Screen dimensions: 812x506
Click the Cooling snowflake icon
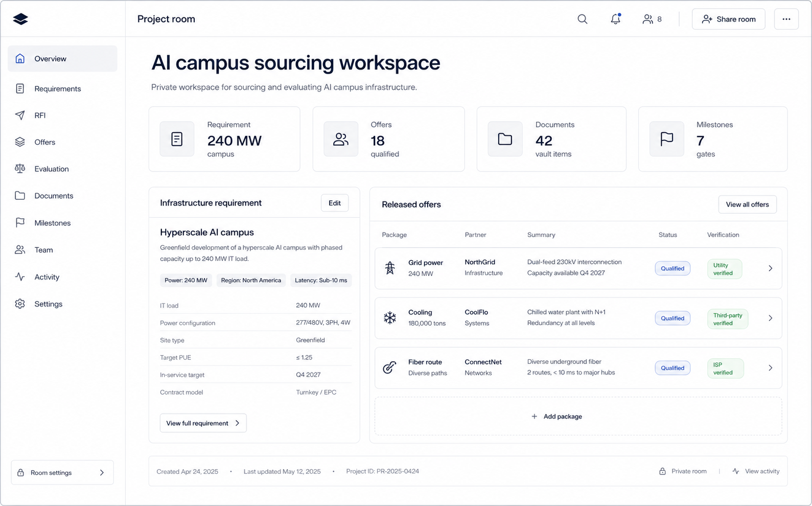pyautogui.click(x=390, y=318)
